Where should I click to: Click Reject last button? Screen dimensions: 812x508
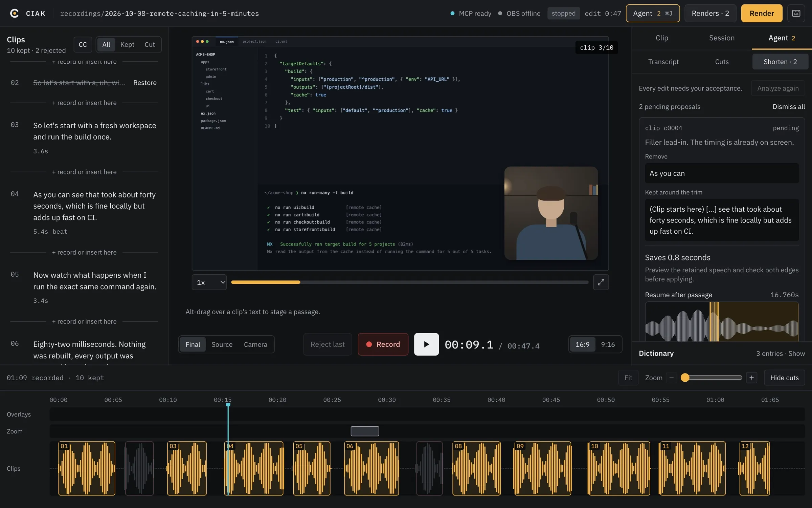[328, 344]
